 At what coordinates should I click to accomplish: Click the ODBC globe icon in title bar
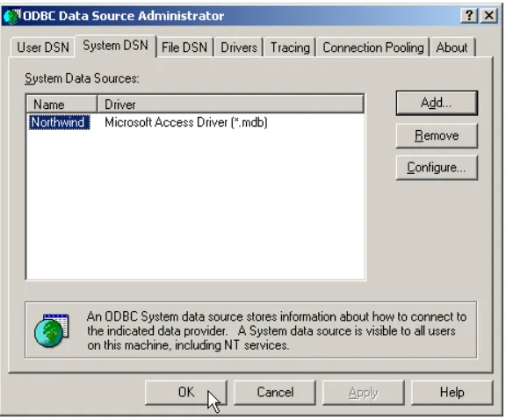pos(12,16)
